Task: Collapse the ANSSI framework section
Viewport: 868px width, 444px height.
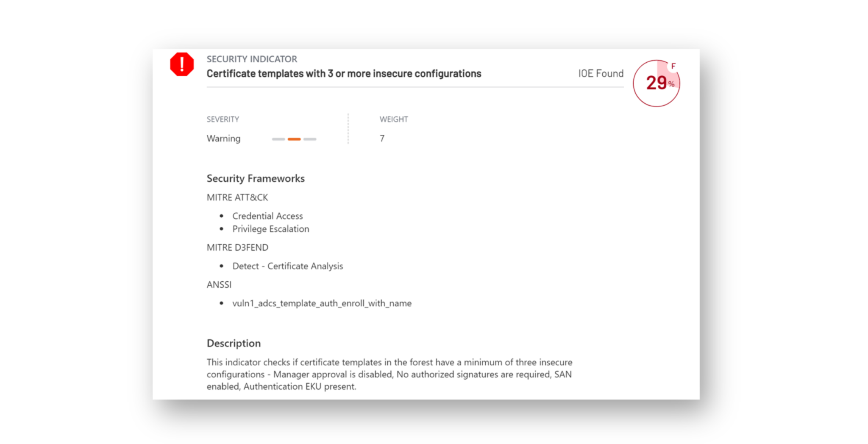Action: (x=219, y=284)
